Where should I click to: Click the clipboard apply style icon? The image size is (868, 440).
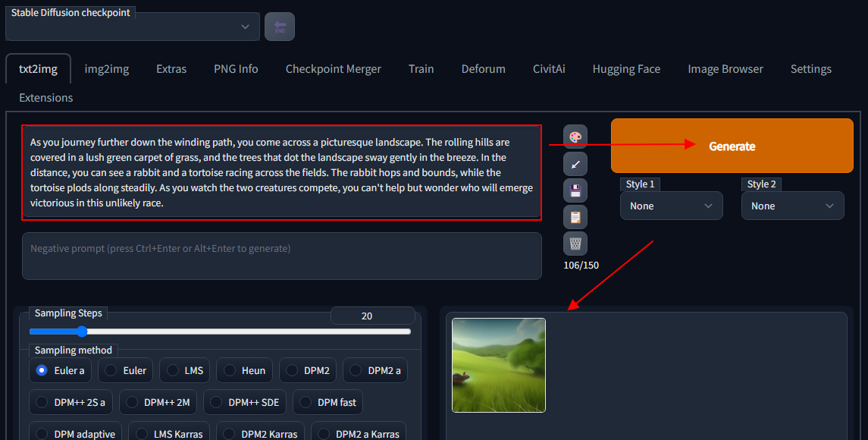[575, 217]
